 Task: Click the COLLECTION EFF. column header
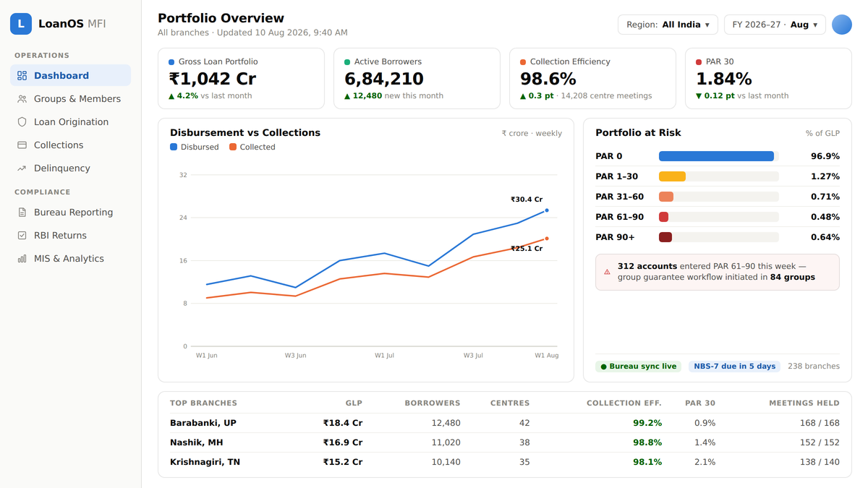click(624, 403)
